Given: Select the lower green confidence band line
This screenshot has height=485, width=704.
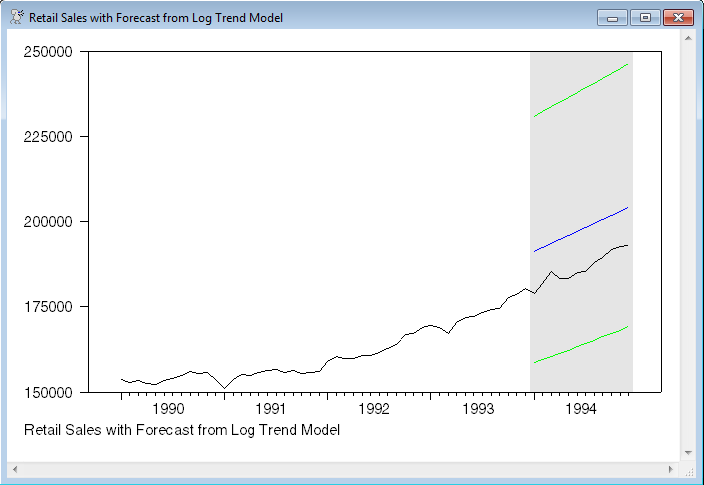Looking at the screenshot, I should tap(580, 345).
